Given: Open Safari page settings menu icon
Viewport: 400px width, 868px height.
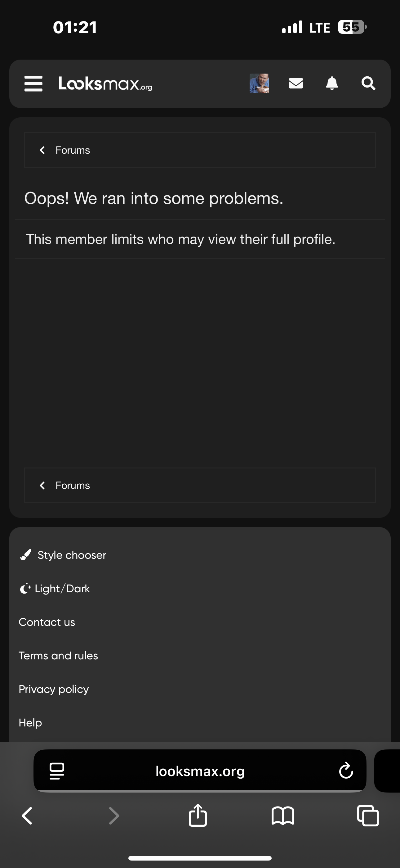Looking at the screenshot, I should (56, 771).
